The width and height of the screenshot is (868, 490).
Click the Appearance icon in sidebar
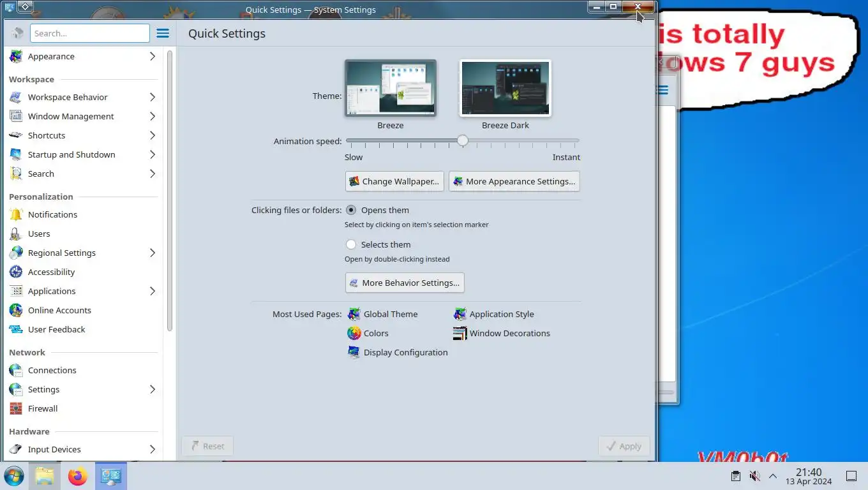tap(16, 57)
